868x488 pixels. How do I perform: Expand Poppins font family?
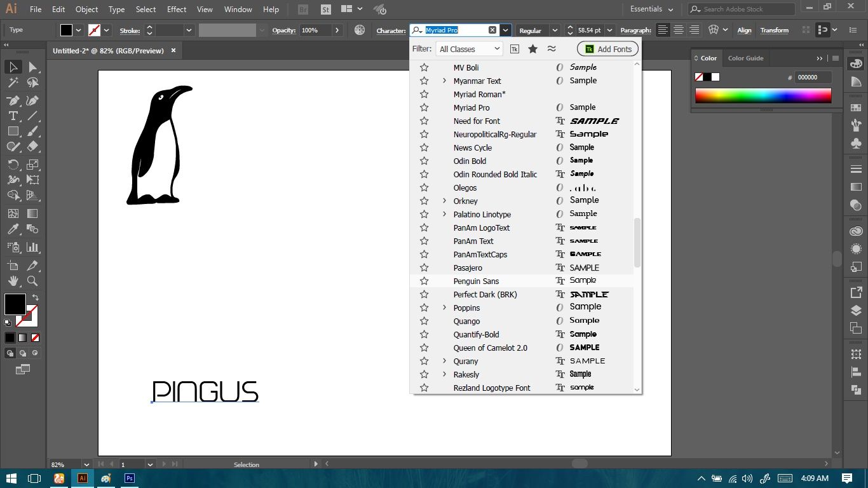coord(444,308)
